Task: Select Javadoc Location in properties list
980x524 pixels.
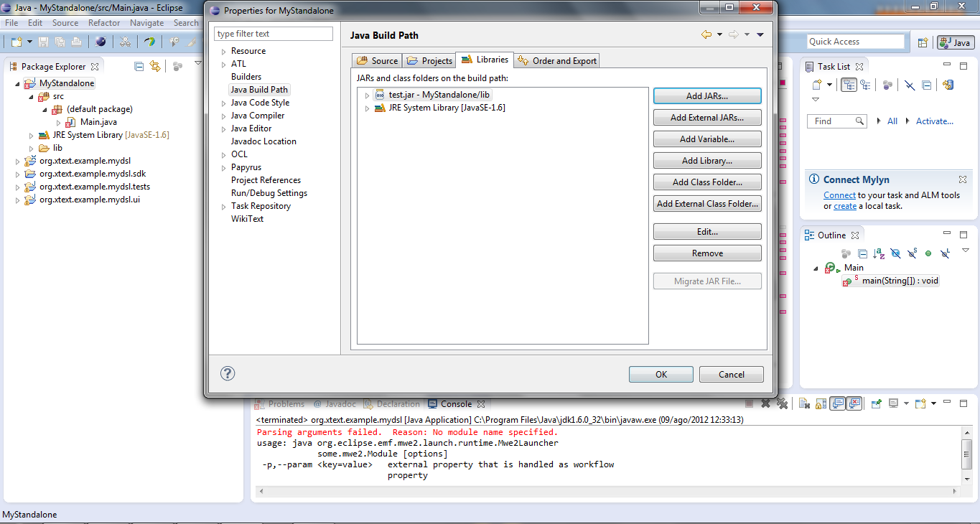Action: point(263,141)
